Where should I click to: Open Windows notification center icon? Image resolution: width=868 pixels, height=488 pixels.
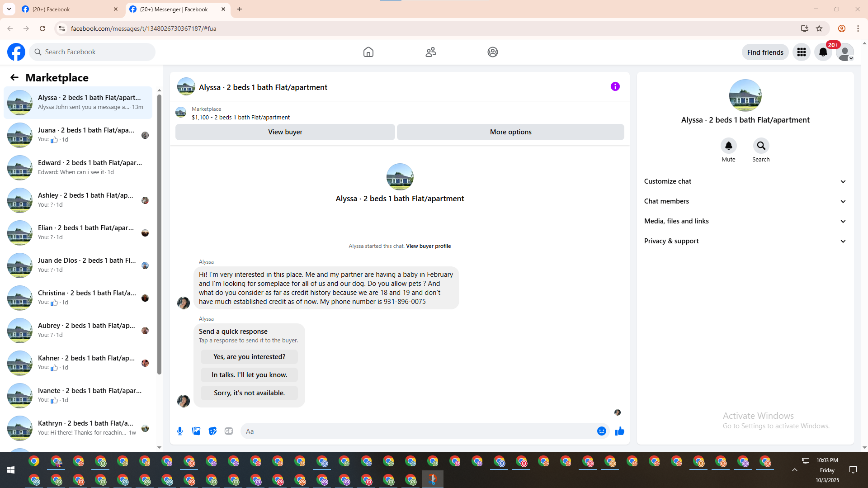[x=853, y=470]
